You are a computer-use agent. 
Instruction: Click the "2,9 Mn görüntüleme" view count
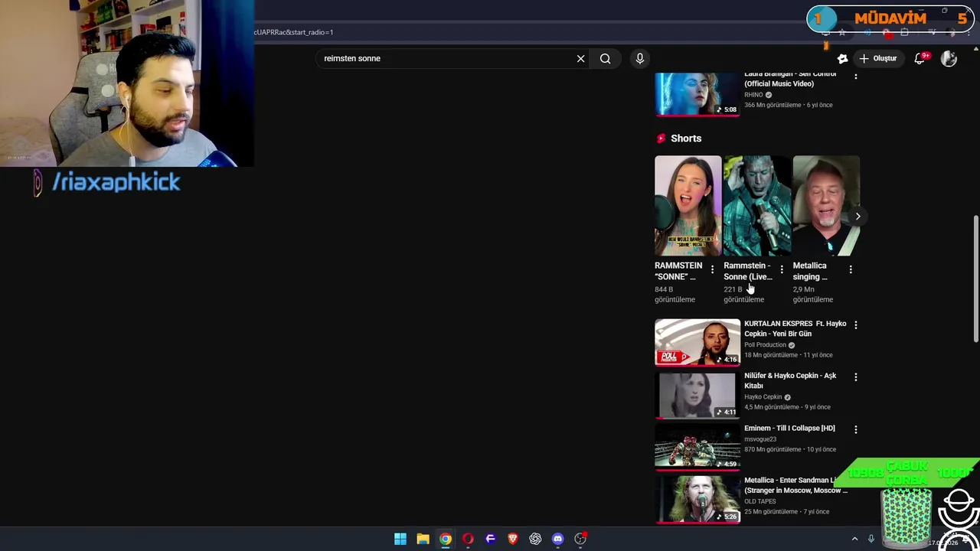click(x=813, y=295)
